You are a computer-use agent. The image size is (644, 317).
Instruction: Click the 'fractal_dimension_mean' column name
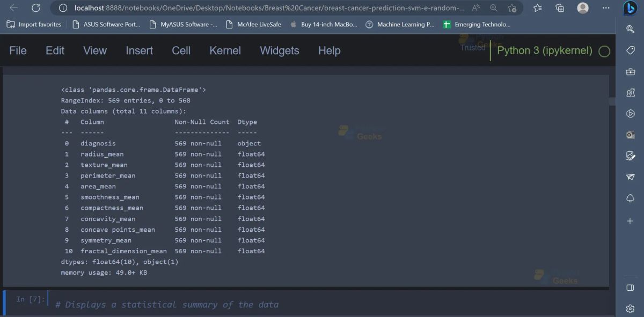pyautogui.click(x=123, y=251)
